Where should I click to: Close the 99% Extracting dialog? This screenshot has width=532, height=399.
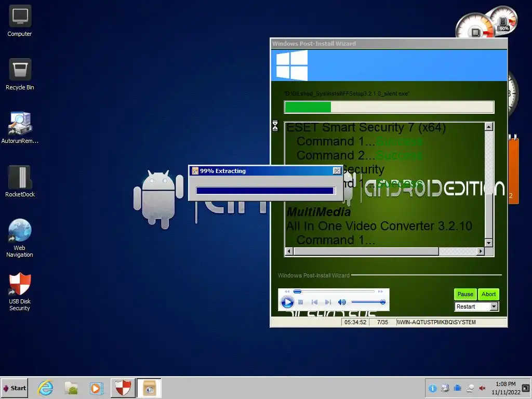337,170
